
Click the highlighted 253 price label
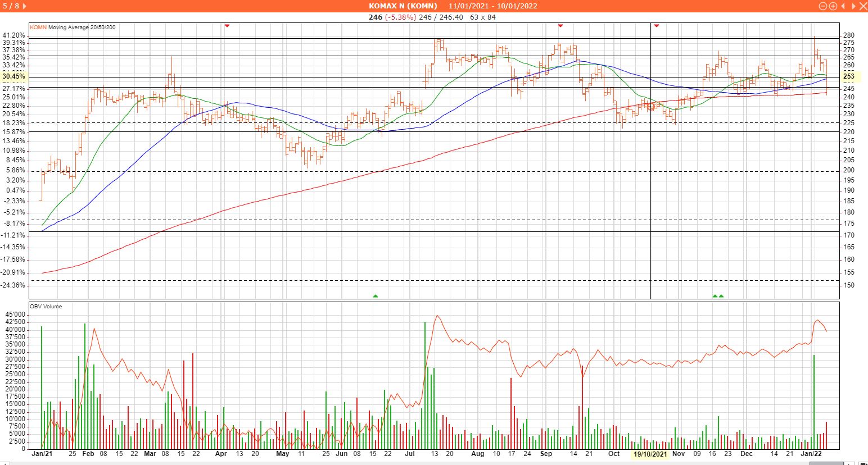coord(849,76)
